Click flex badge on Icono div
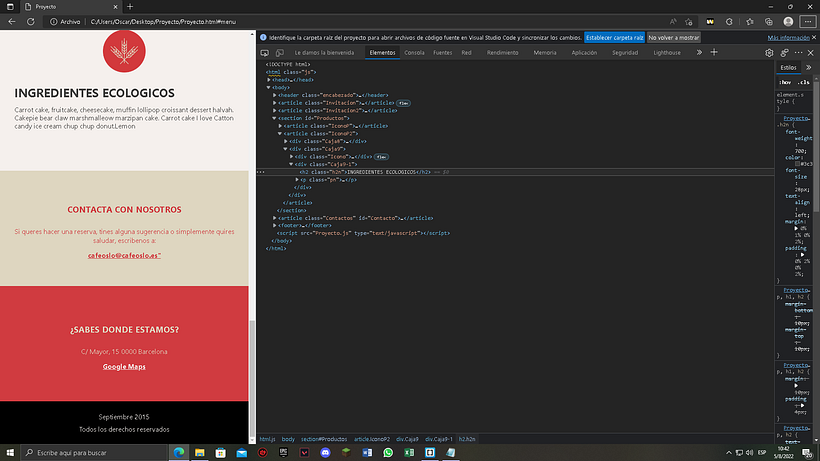This screenshot has width=820, height=461. [x=381, y=157]
